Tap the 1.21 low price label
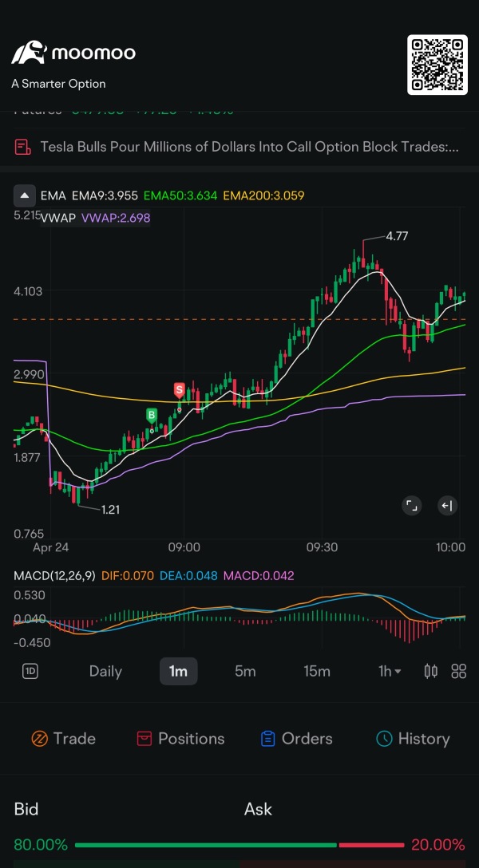The image size is (479, 868). pyautogui.click(x=110, y=509)
